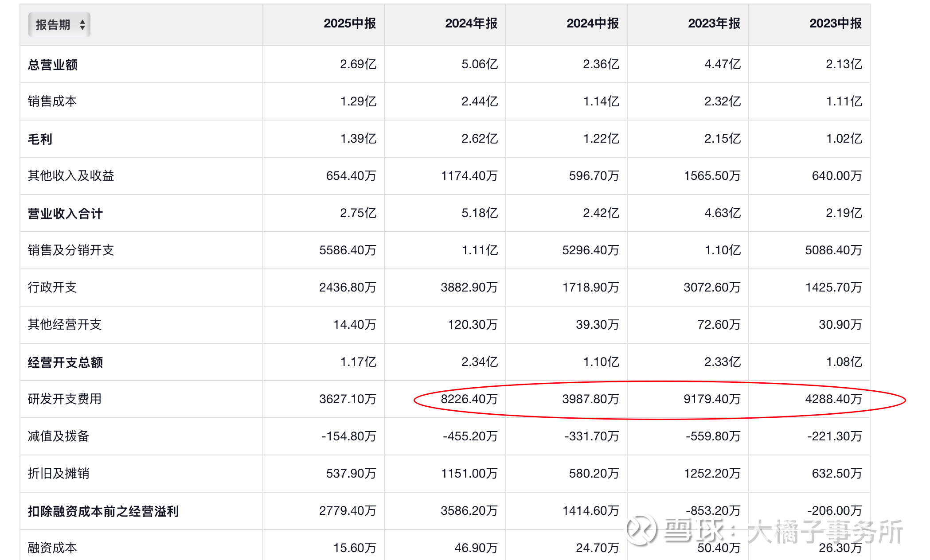Click the 研发开支费用 row label
Image resolution: width=930 pixels, height=560 pixels.
tap(65, 399)
